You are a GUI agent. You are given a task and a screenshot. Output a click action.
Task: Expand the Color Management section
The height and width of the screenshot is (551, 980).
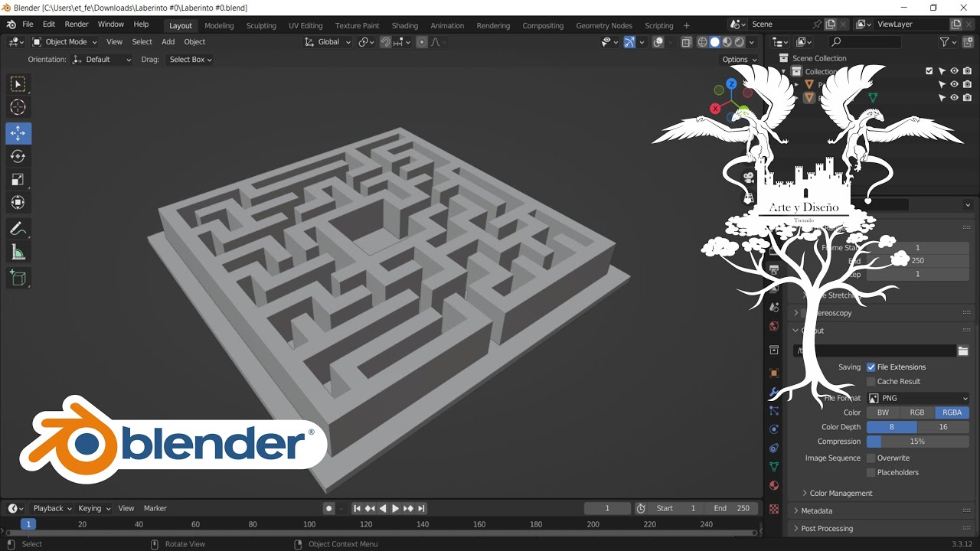click(x=841, y=494)
